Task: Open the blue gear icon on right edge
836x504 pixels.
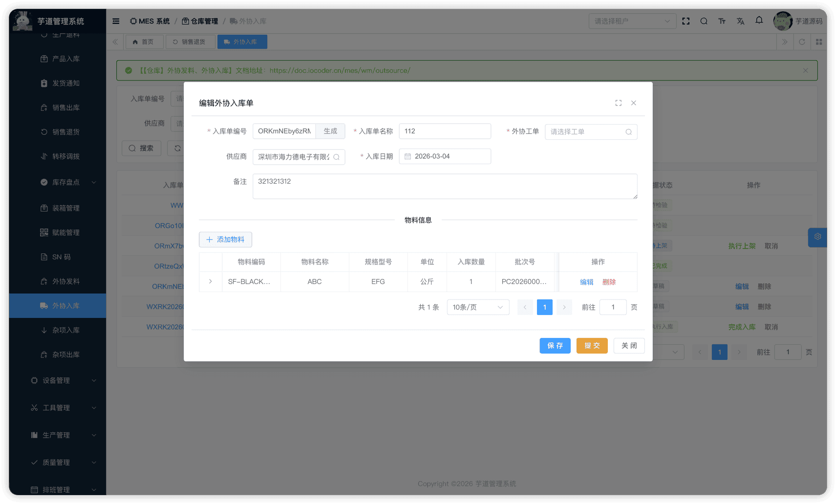Action: (x=817, y=237)
